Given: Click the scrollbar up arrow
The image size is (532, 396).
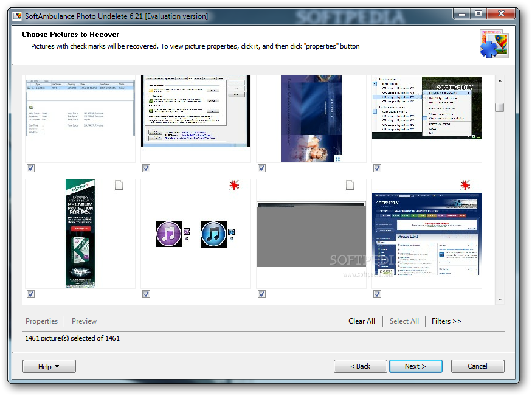Looking at the screenshot, I should point(500,81).
